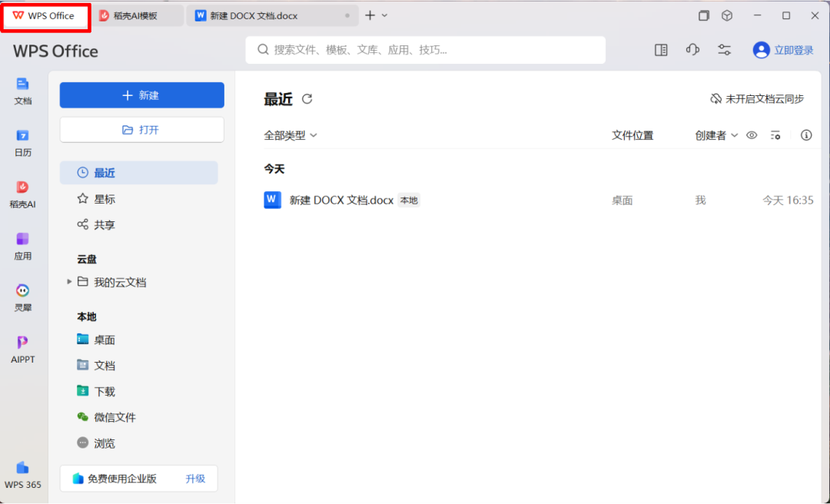Screen dimensions: 830x504
Task: Focus the 搜索文件、模板 search field
Action: point(426,50)
